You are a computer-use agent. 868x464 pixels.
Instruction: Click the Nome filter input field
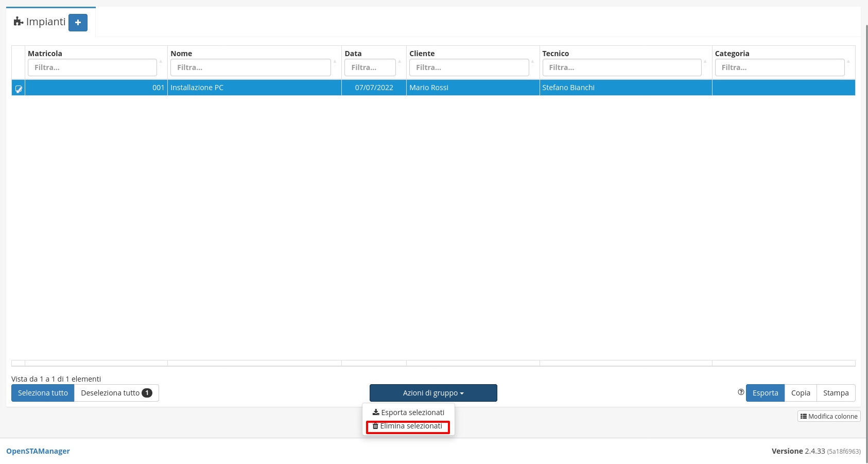click(250, 67)
